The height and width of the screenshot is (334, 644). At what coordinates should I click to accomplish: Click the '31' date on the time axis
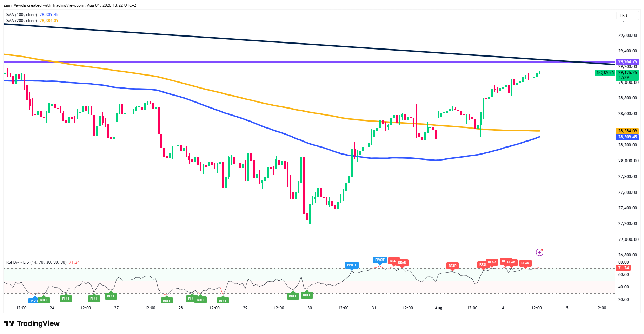(374, 308)
